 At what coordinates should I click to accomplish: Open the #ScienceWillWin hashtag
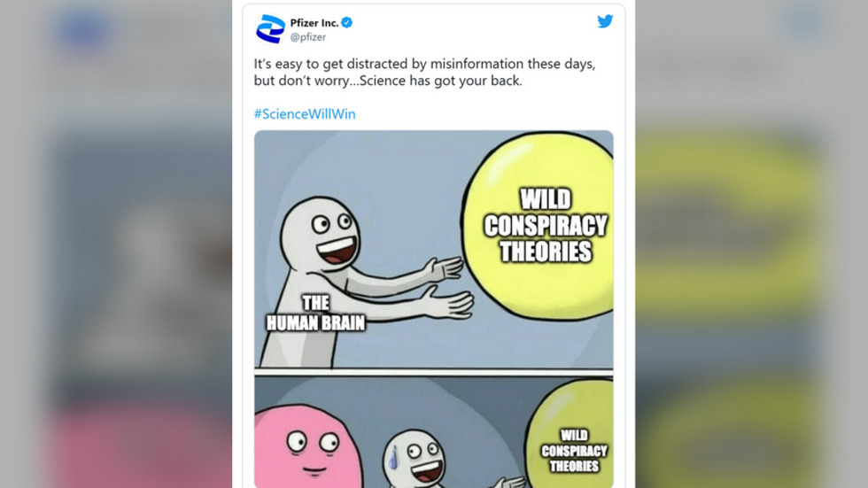tap(305, 114)
